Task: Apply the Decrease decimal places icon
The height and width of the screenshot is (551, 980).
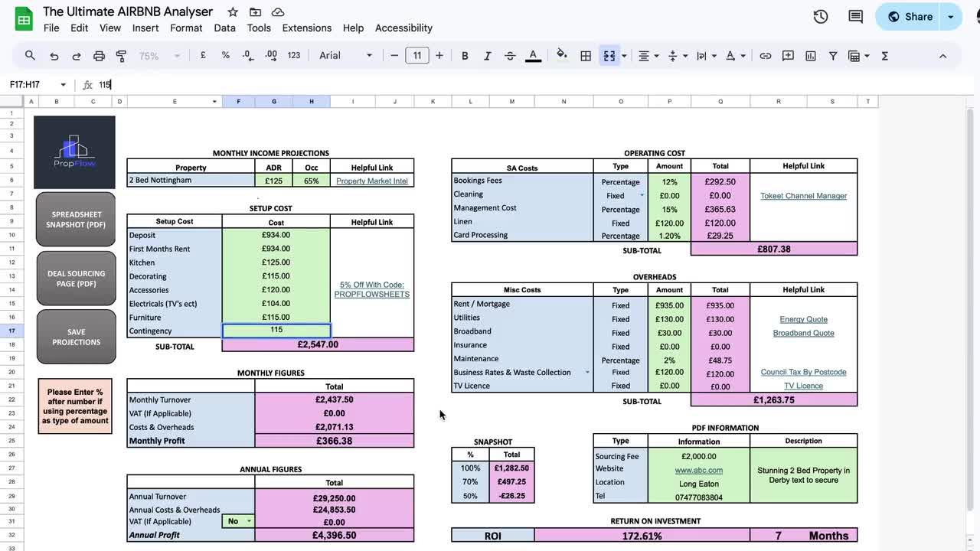Action: [246, 55]
